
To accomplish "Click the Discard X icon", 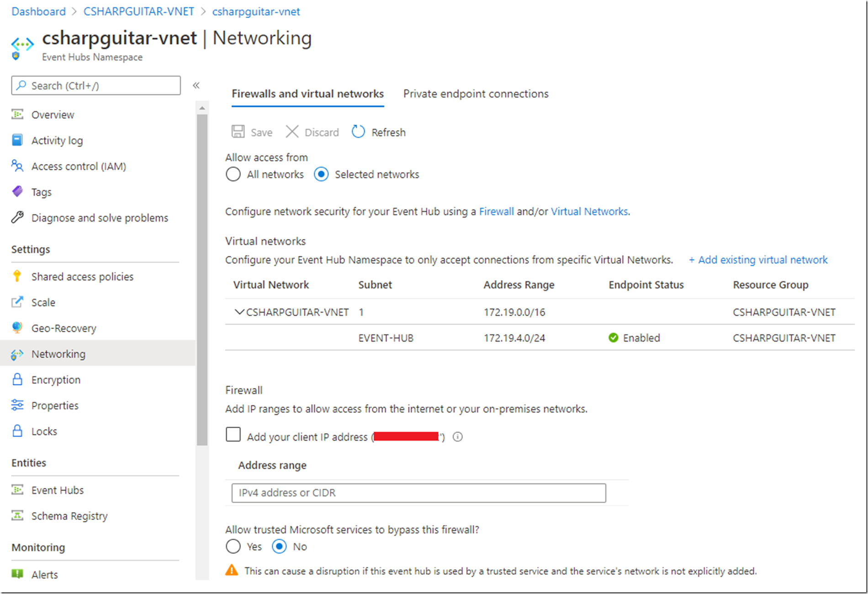I will pyautogui.click(x=292, y=132).
